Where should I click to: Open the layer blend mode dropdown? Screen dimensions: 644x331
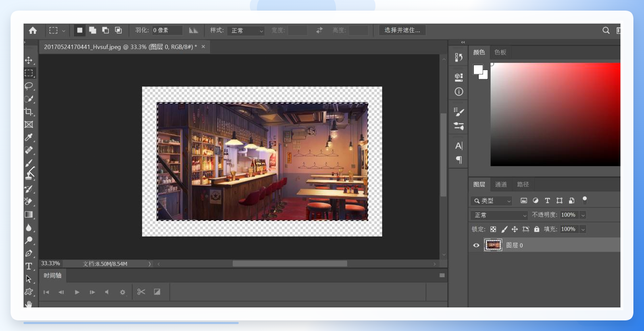[499, 215]
